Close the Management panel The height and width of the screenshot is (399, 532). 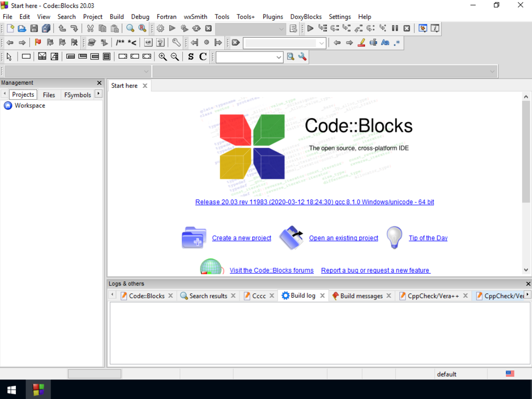tap(99, 83)
